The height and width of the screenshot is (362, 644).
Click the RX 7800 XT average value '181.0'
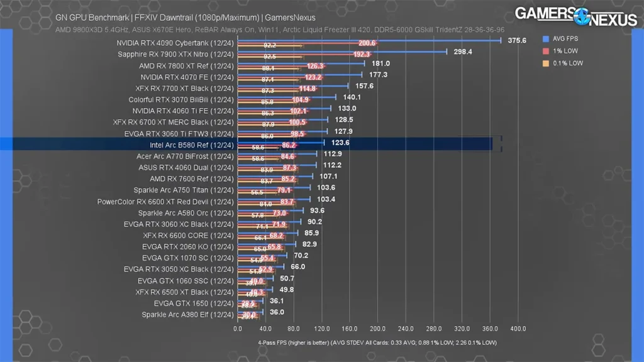[x=380, y=63]
